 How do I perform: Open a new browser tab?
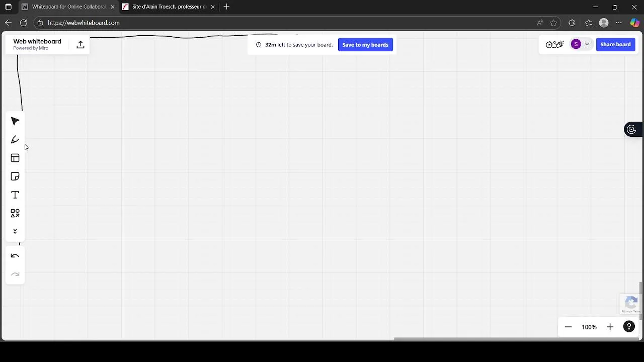pyautogui.click(x=226, y=7)
